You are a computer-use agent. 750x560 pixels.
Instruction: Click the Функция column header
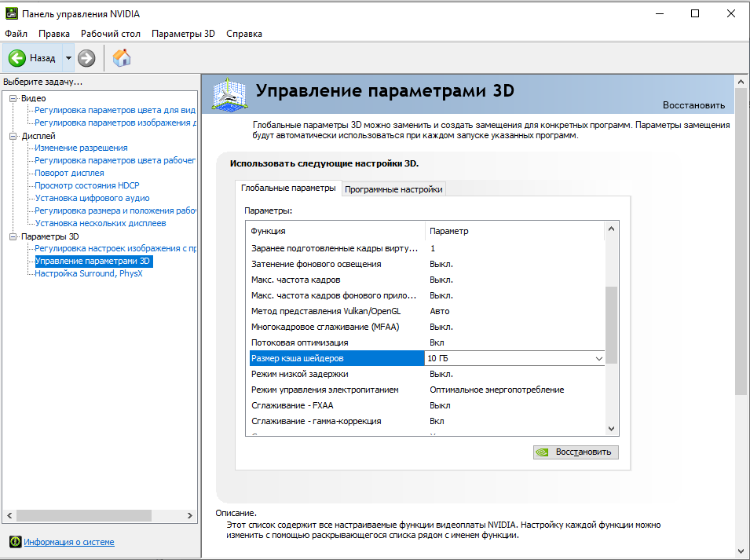point(335,231)
